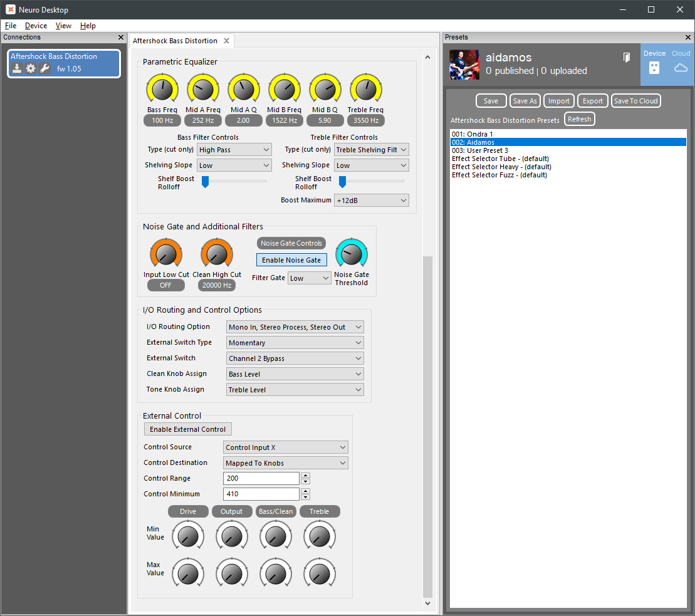
Task: Toggle the Enable Noise Gate button
Action: click(x=291, y=260)
